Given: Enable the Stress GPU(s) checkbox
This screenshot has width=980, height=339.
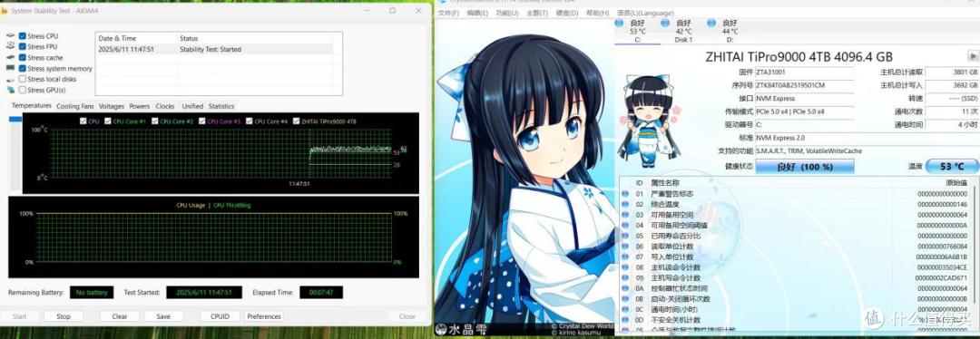Looking at the screenshot, I should (x=23, y=90).
